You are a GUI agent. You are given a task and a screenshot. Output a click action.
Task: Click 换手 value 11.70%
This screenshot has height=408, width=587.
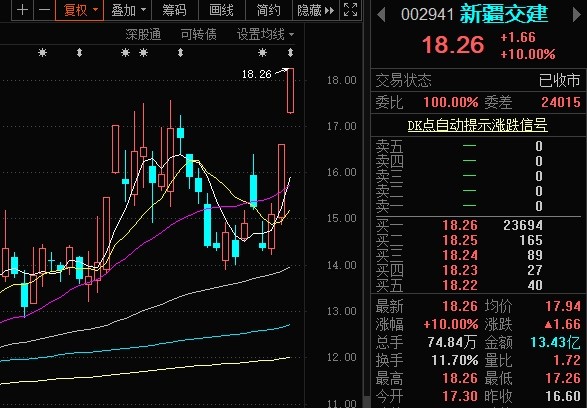(x=454, y=360)
